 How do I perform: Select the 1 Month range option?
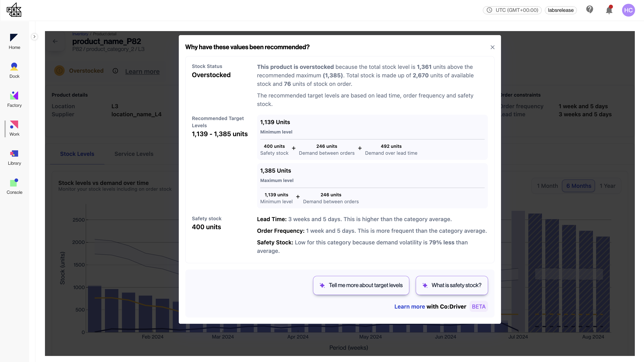(547, 186)
